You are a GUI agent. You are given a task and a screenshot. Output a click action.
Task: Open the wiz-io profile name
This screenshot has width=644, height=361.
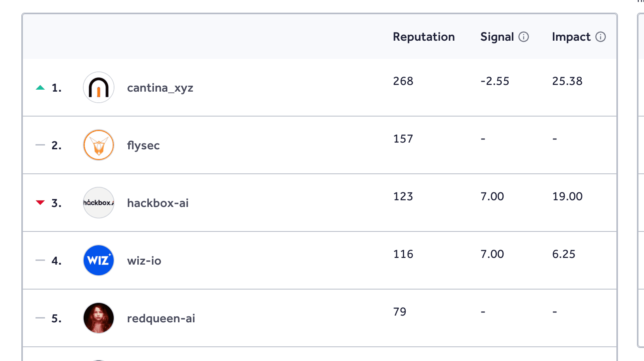[144, 260]
